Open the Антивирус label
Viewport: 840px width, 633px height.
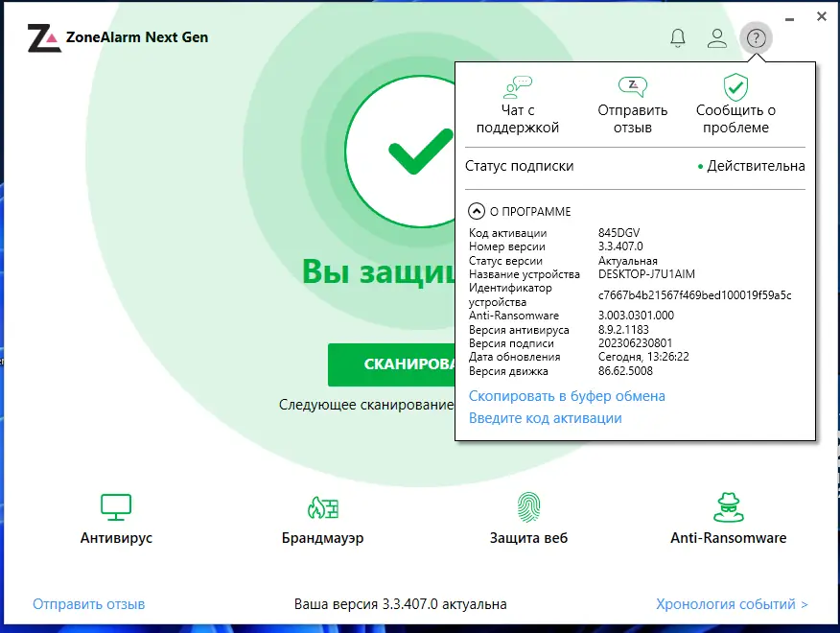pyautogui.click(x=116, y=538)
